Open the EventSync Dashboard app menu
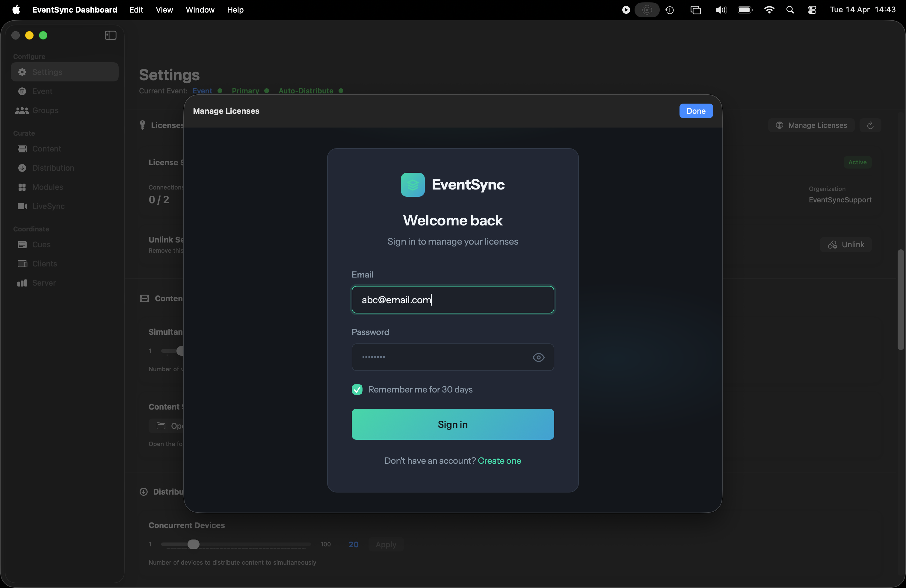The image size is (906, 588). click(75, 10)
